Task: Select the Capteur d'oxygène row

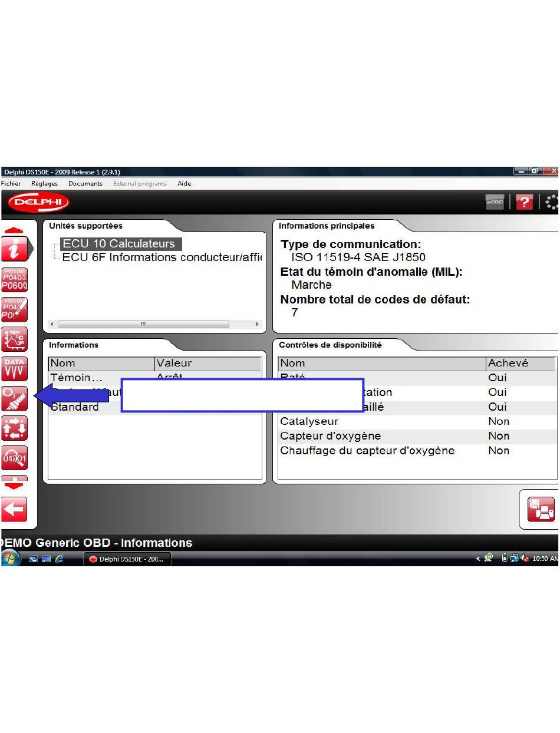Action: pos(417,436)
